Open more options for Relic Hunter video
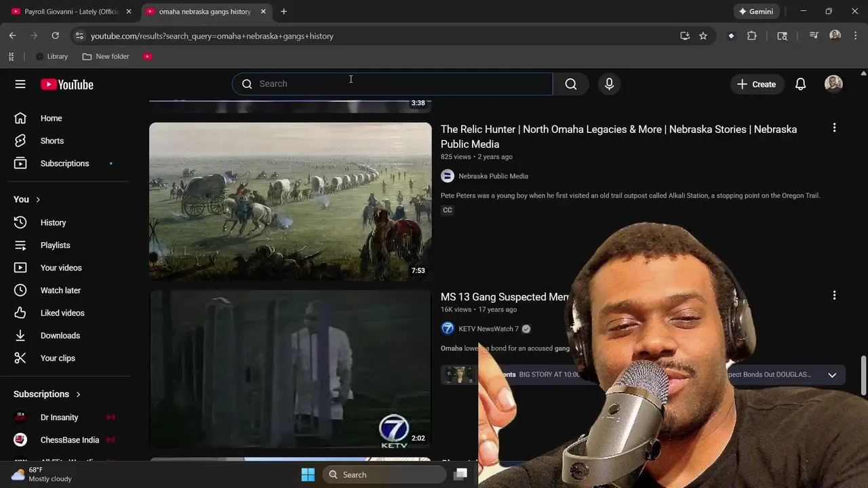This screenshot has width=868, height=488. click(834, 127)
